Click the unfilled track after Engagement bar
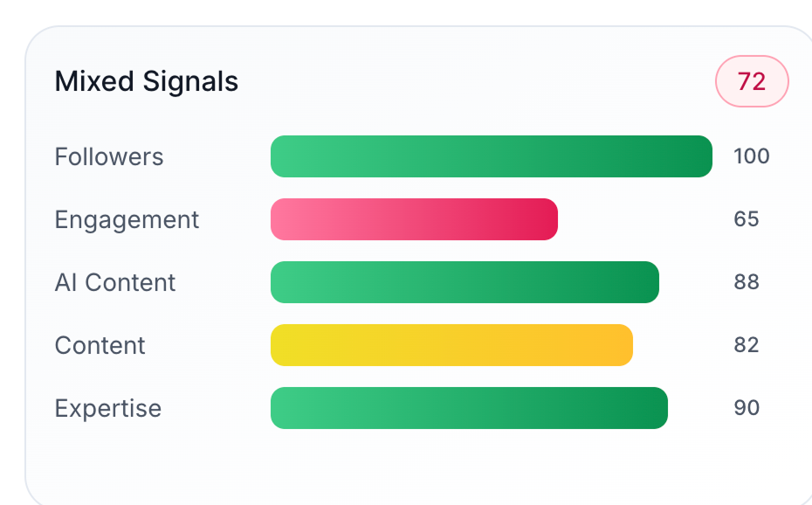This screenshot has width=812, height=505. (636, 219)
